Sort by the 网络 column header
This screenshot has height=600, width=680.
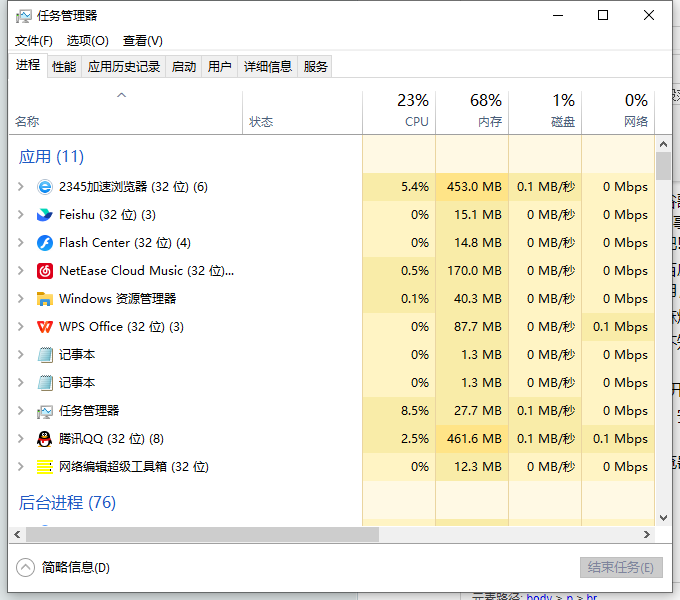point(618,112)
